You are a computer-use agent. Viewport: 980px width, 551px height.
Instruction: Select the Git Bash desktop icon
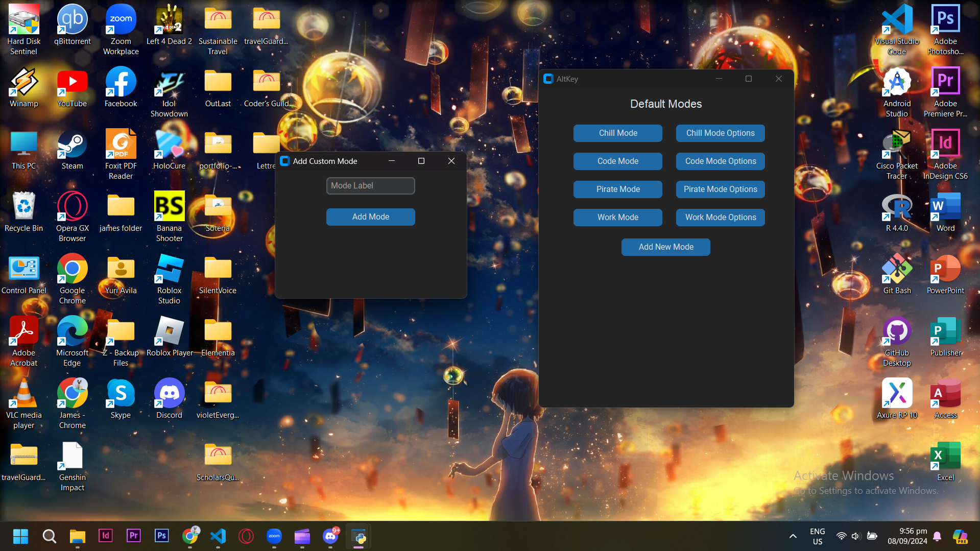click(x=897, y=274)
